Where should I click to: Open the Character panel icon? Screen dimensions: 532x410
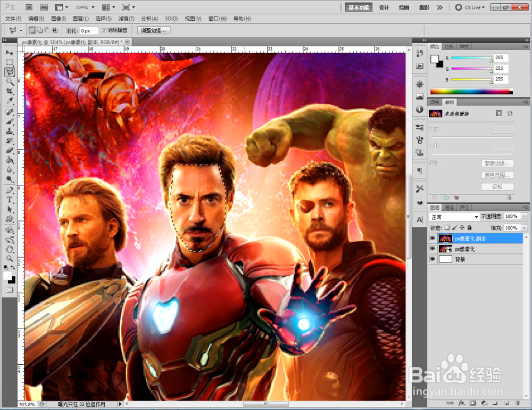(x=420, y=220)
